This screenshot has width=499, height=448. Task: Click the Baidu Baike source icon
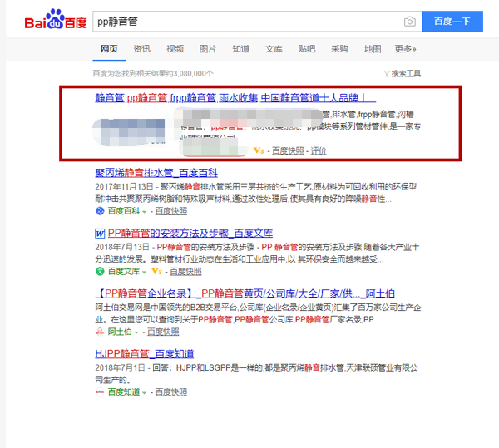point(100,211)
